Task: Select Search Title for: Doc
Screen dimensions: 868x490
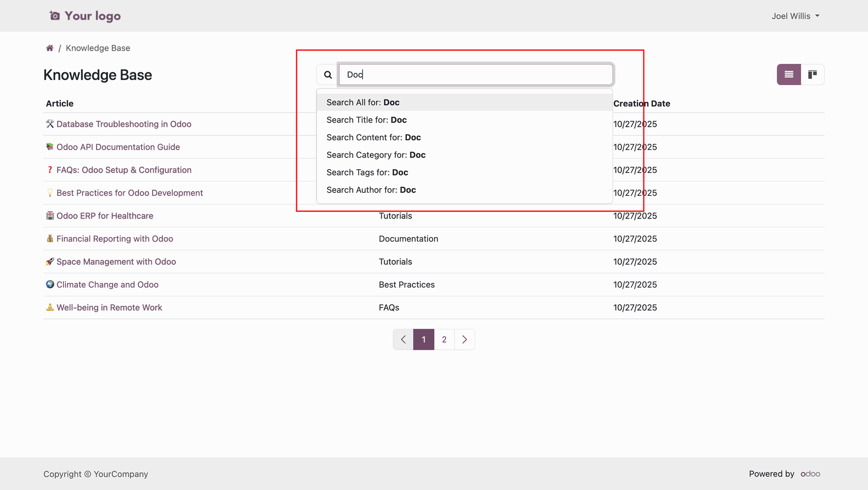Action: (367, 120)
